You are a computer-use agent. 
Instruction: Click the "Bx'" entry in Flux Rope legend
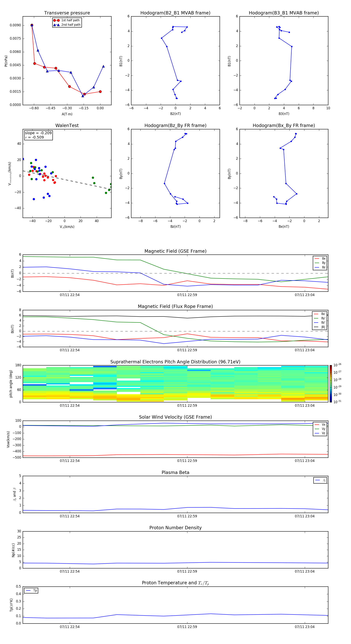coord(320,314)
